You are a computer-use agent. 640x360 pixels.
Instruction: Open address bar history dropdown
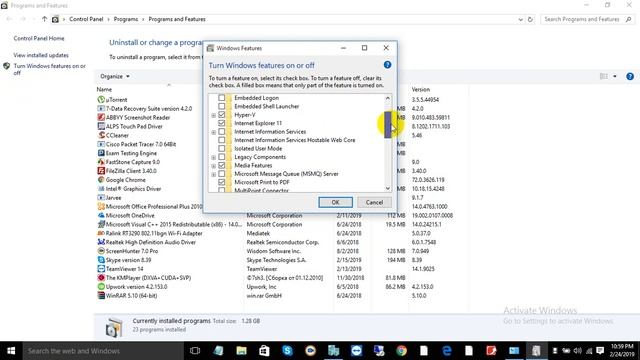click(x=520, y=19)
